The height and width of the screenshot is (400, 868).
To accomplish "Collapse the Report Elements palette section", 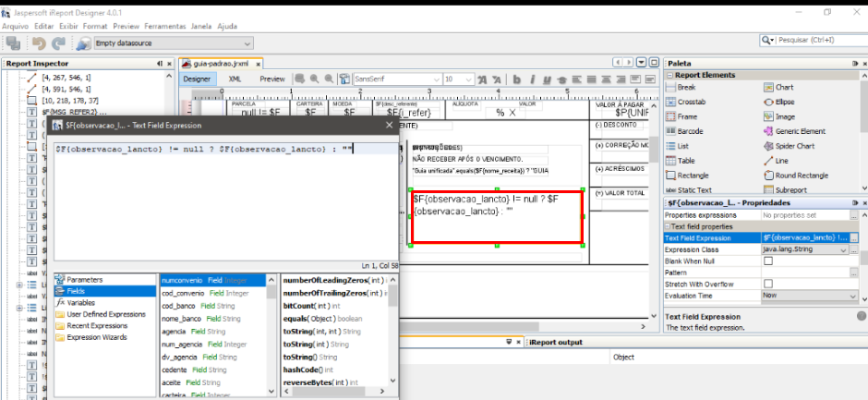I will pos(669,75).
